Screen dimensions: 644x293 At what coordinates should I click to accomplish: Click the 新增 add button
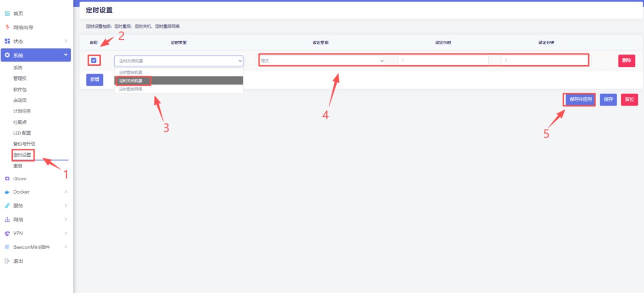(x=95, y=79)
